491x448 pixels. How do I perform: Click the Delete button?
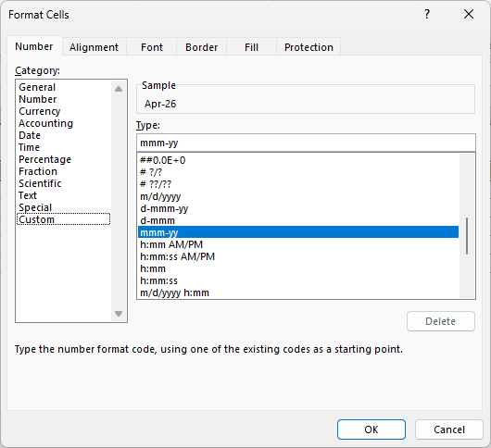(441, 321)
